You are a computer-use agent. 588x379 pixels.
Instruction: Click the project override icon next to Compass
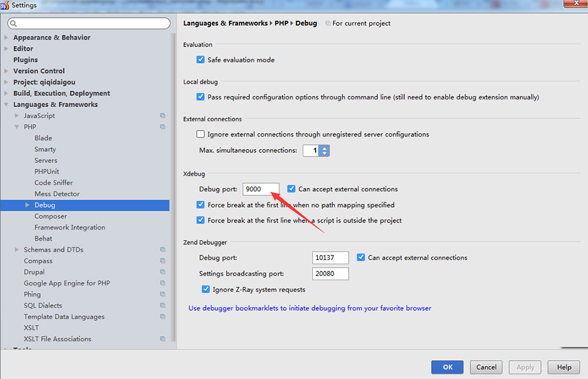163,261
